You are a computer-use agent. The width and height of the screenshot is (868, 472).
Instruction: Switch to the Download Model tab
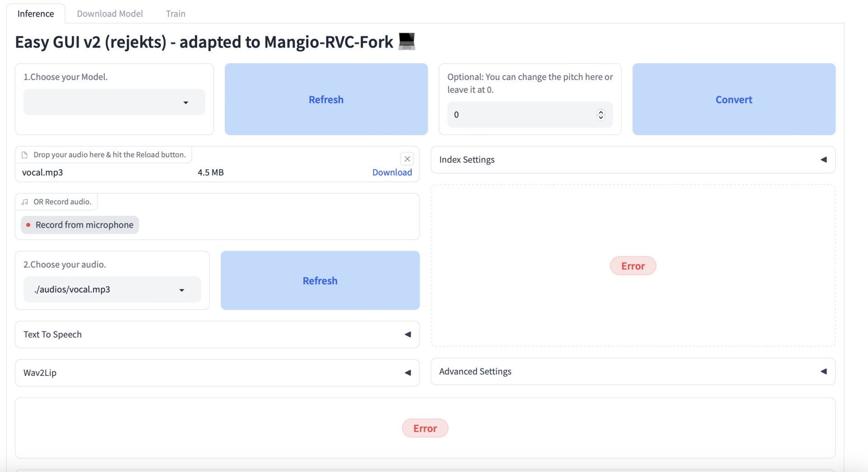(110, 14)
